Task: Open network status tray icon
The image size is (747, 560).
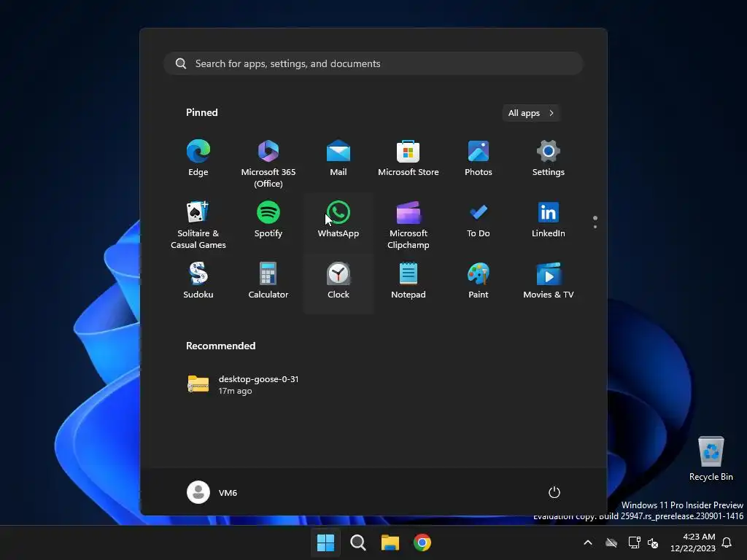Action: (634, 542)
